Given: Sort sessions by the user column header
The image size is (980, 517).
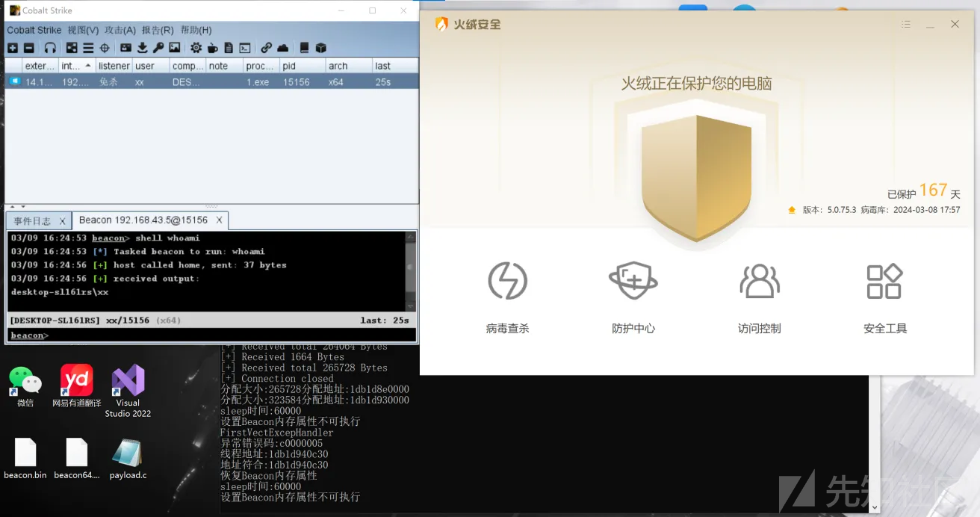Looking at the screenshot, I should 150,66.
